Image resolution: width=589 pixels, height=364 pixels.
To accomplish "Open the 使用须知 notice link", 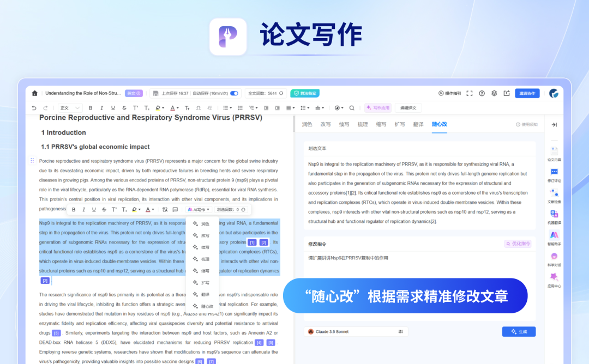I will pos(527,125).
